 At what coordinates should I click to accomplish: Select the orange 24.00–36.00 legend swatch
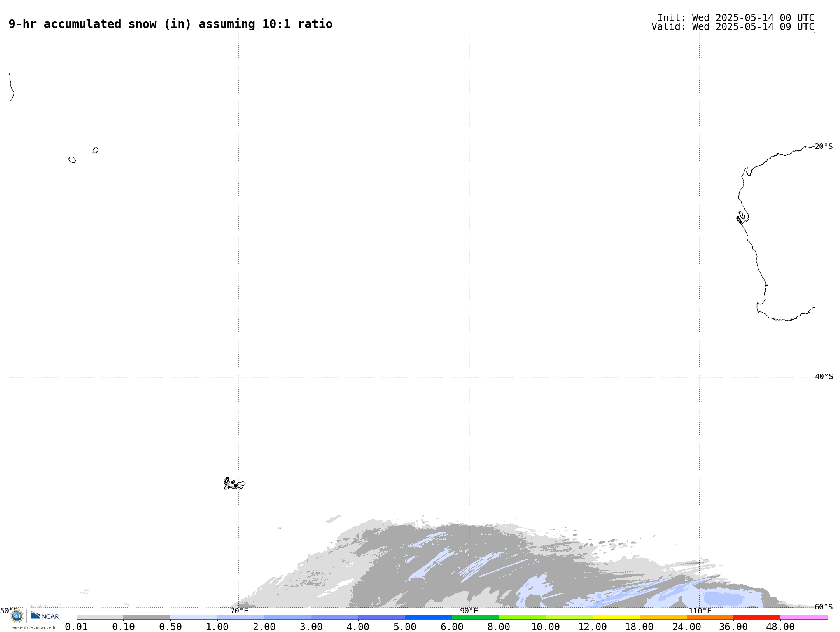(x=710, y=617)
